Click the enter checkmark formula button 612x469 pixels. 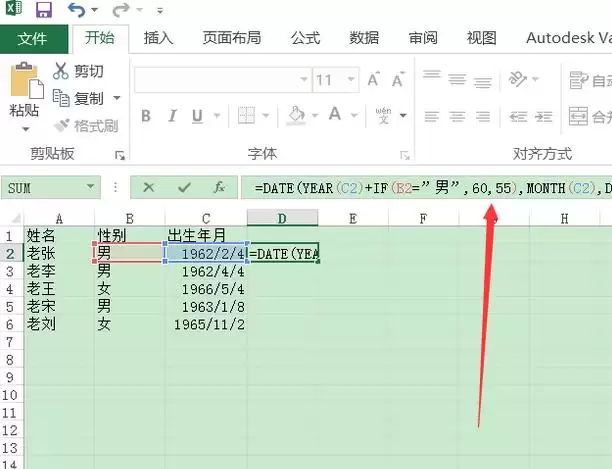184,188
